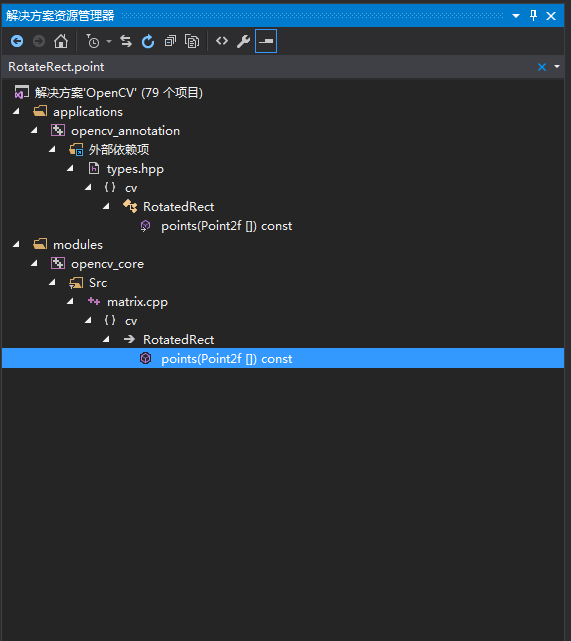Collapse the 外部依赖项 node

coord(52,149)
